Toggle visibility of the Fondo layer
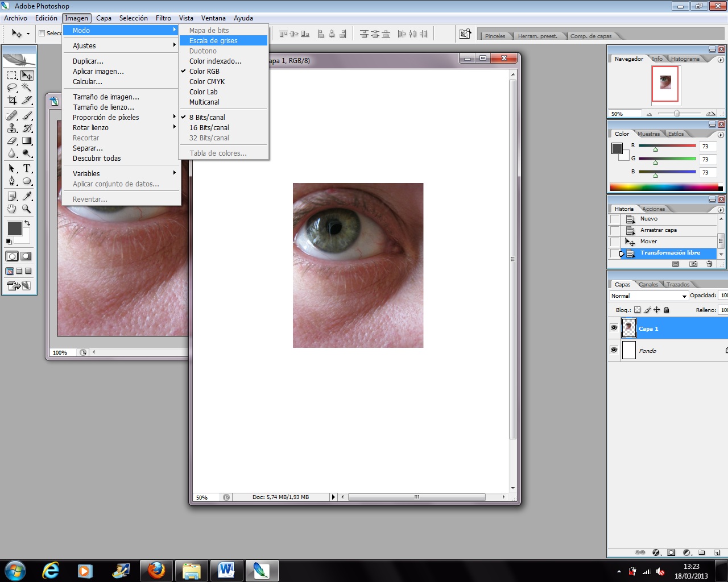 pos(614,350)
